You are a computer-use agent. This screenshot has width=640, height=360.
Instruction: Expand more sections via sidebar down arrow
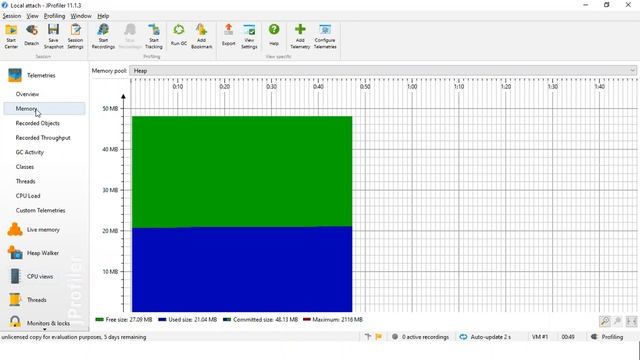click(44, 329)
